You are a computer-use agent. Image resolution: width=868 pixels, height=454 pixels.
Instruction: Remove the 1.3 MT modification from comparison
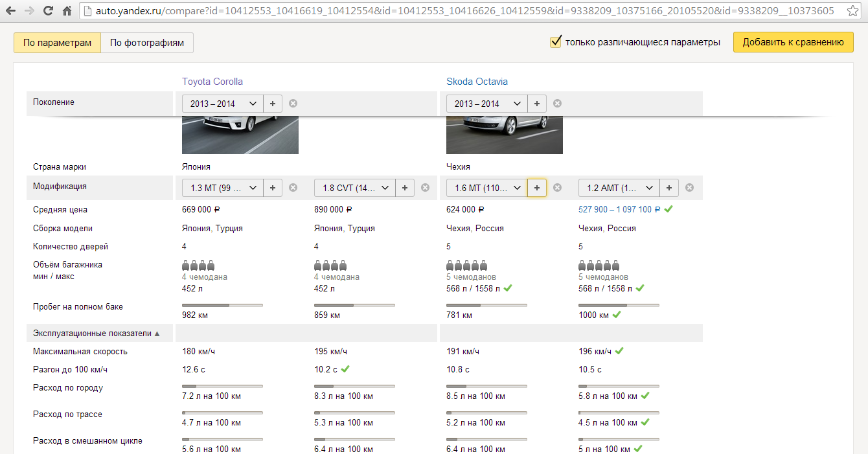pyautogui.click(x=293, y=188)
